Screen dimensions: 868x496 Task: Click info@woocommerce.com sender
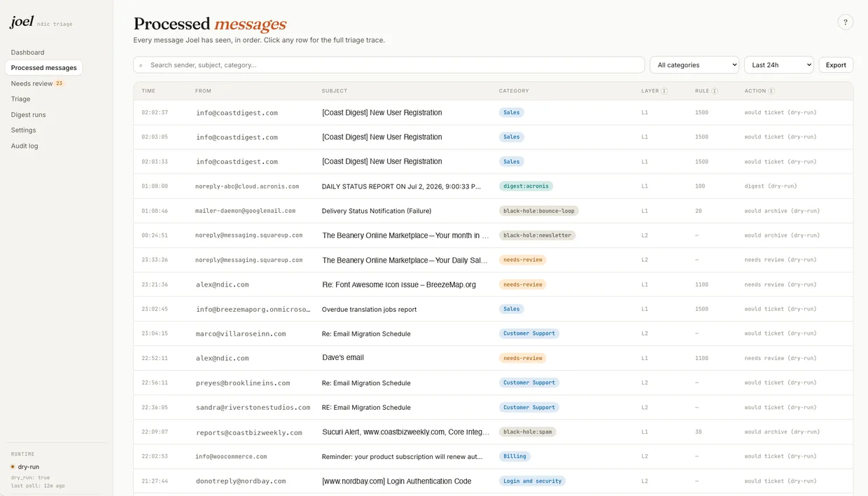coord(231,457)
